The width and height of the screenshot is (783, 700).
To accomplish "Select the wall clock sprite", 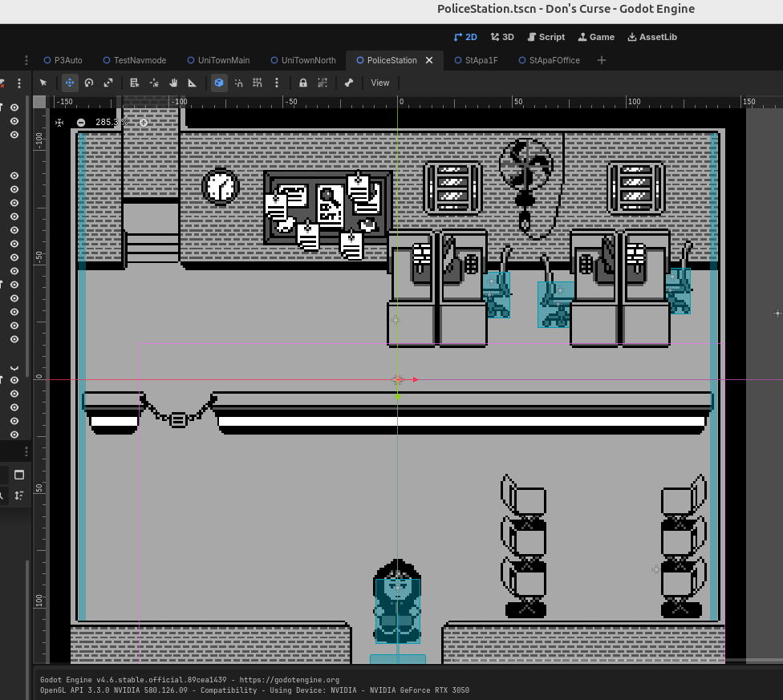I will coord(220,187).
